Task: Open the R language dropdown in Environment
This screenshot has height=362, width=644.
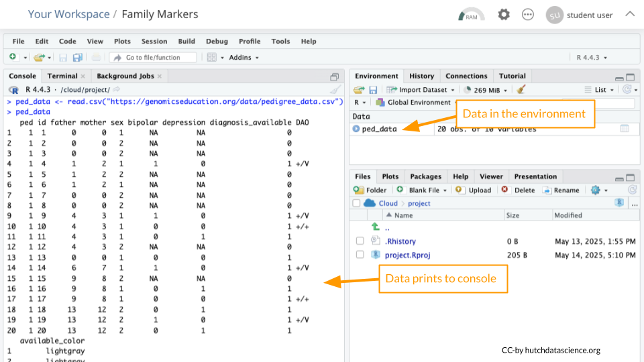Action: pos(360,102)
